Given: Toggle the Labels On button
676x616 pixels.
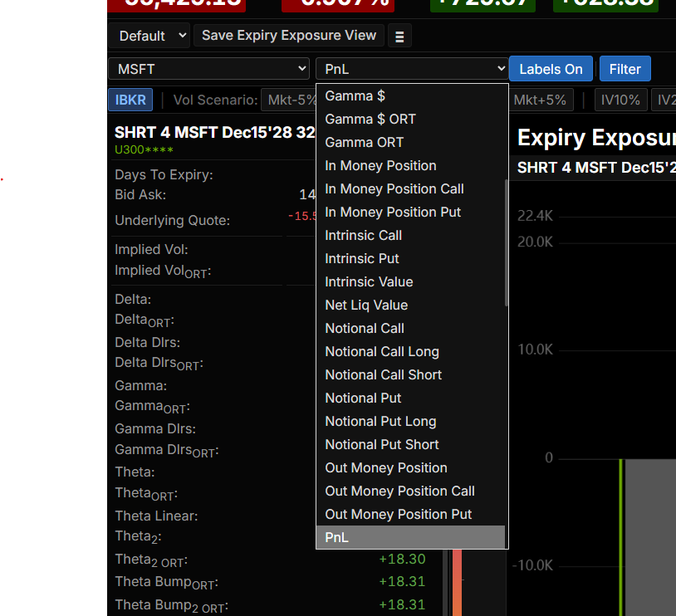Looking at the screenshot, I should (551, 69).
